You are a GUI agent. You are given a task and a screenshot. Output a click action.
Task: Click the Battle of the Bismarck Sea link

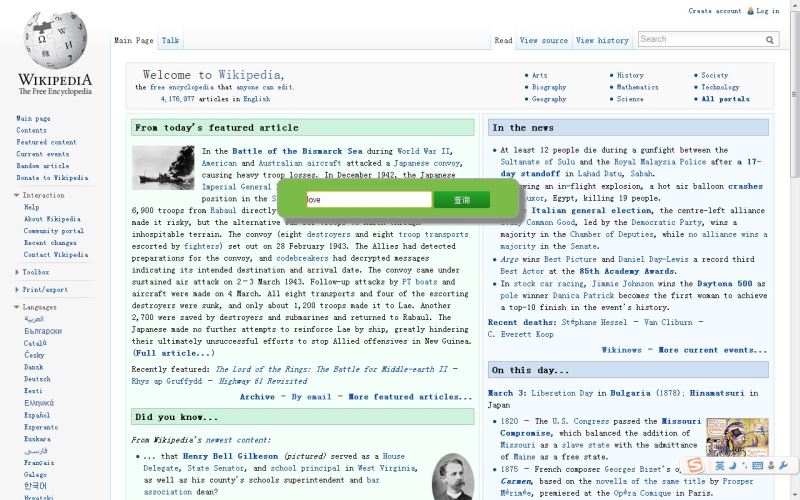tap(297, 151)
